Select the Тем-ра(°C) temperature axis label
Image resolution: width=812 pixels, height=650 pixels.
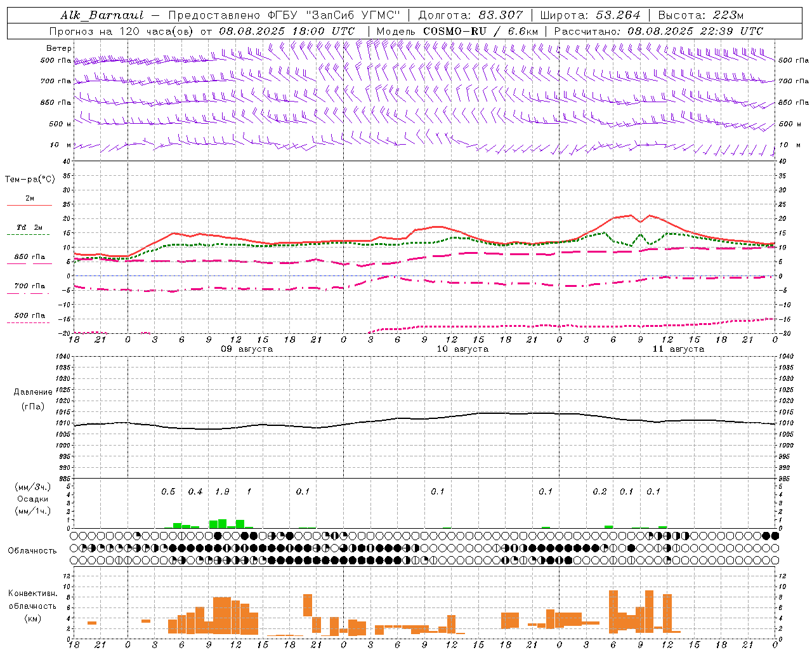coord(30,180)
